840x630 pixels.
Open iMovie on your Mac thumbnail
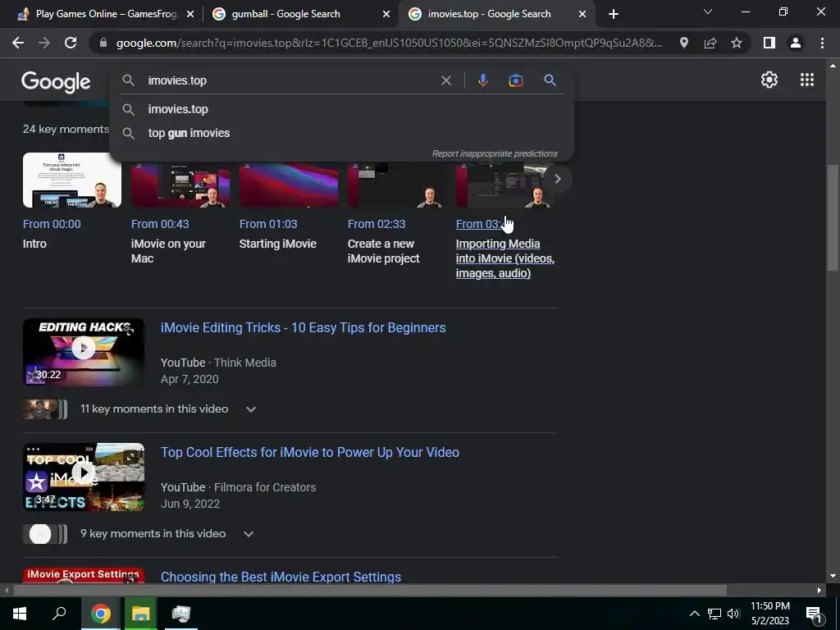pos(180,185)
